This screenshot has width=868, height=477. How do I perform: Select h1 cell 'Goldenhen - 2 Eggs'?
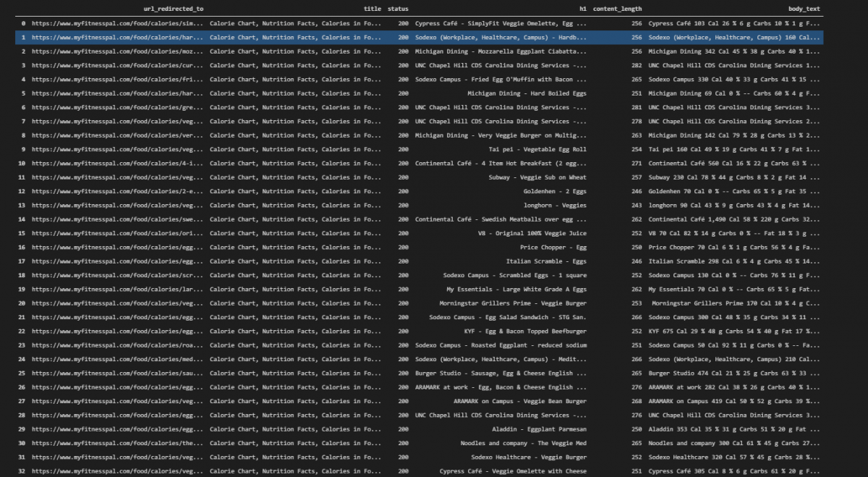pos(555,191)
